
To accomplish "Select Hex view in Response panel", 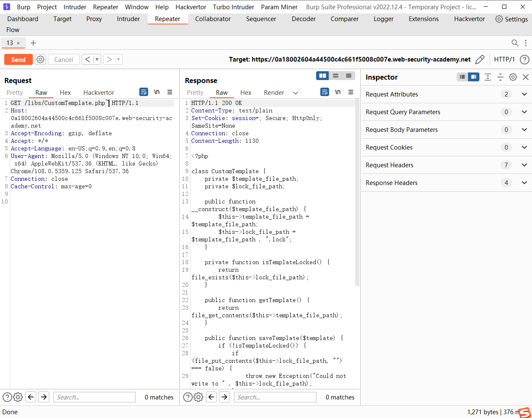I will [x=246, y=93].
